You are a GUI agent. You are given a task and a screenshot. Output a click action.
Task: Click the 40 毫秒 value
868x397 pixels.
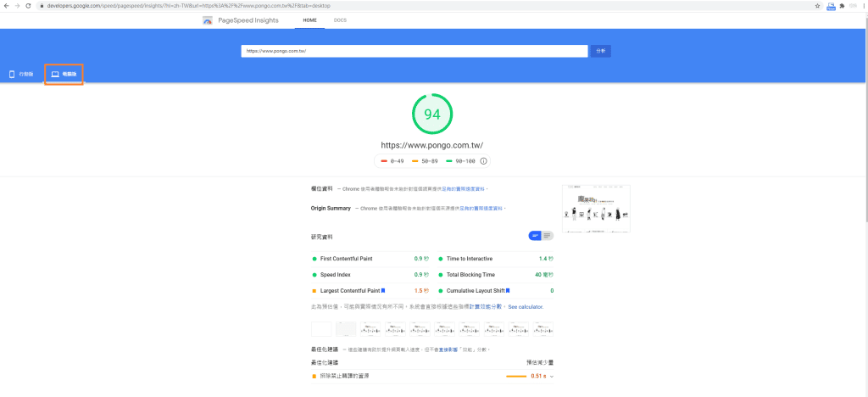pos(544,275)
